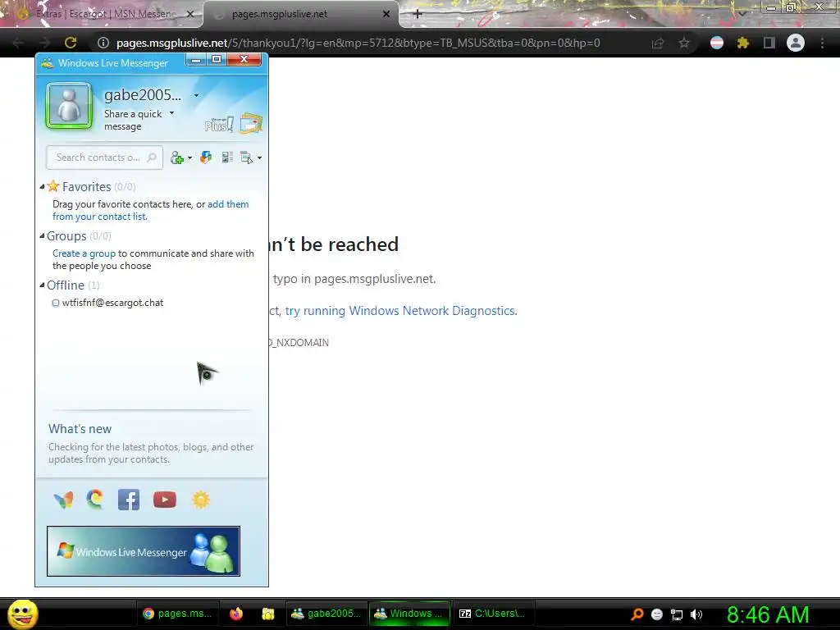Click the What's new heading

point(80,429)
